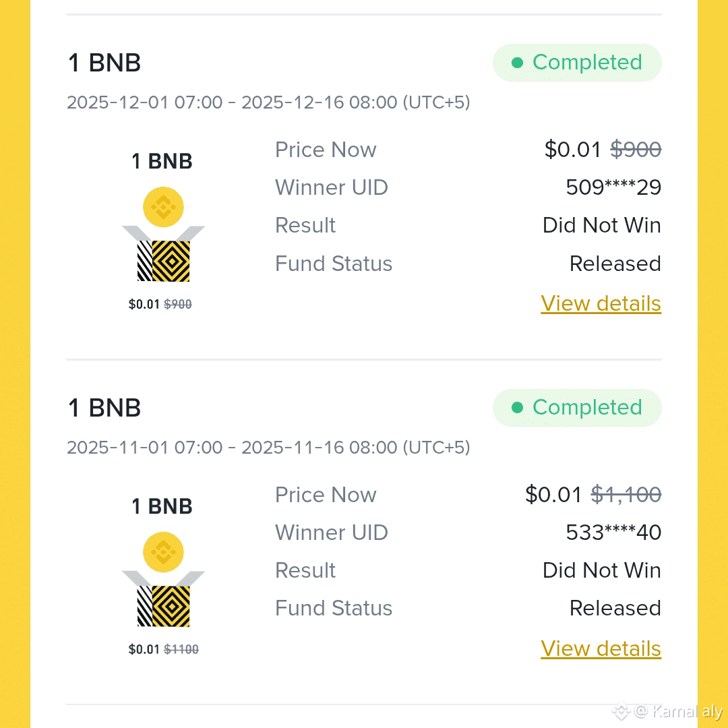Toggle the top Completed status badge
The width and height of the screenshot is (728, 728).
[577, 62]
